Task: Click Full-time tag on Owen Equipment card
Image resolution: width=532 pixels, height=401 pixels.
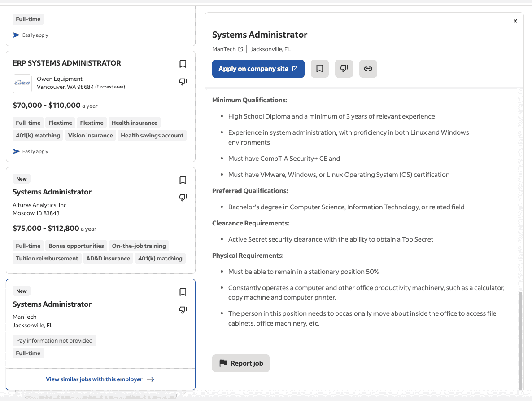Action: (x=28, y=123)
